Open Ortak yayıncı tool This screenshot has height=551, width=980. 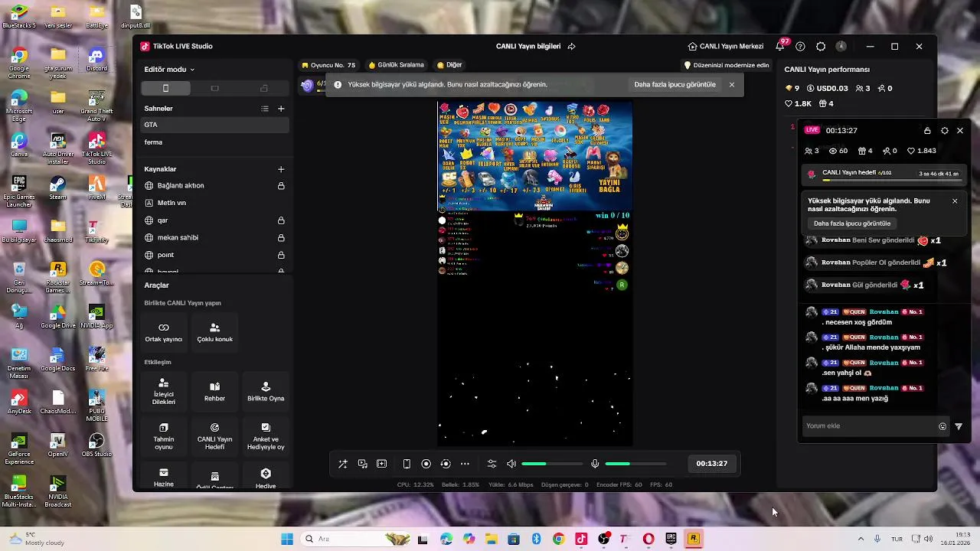pos(164,332)
